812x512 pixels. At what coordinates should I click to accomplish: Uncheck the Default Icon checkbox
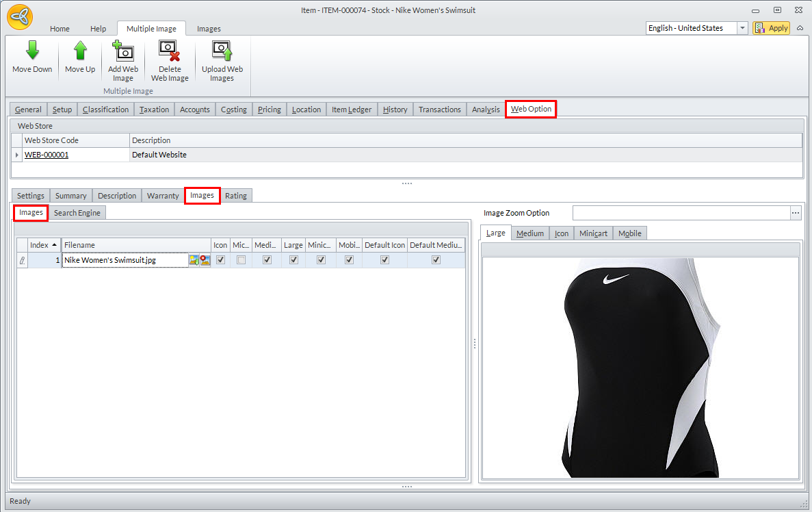click(384, 260)
